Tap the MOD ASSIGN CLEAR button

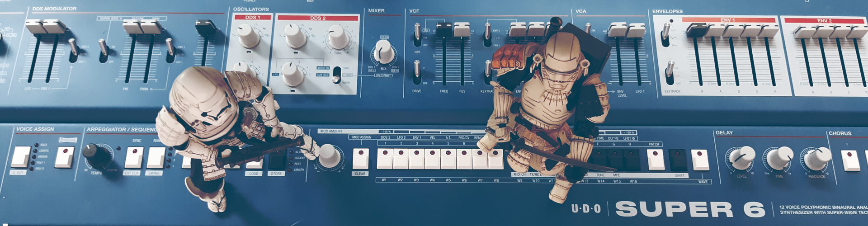pyautogui.click(x=360, y=158)
